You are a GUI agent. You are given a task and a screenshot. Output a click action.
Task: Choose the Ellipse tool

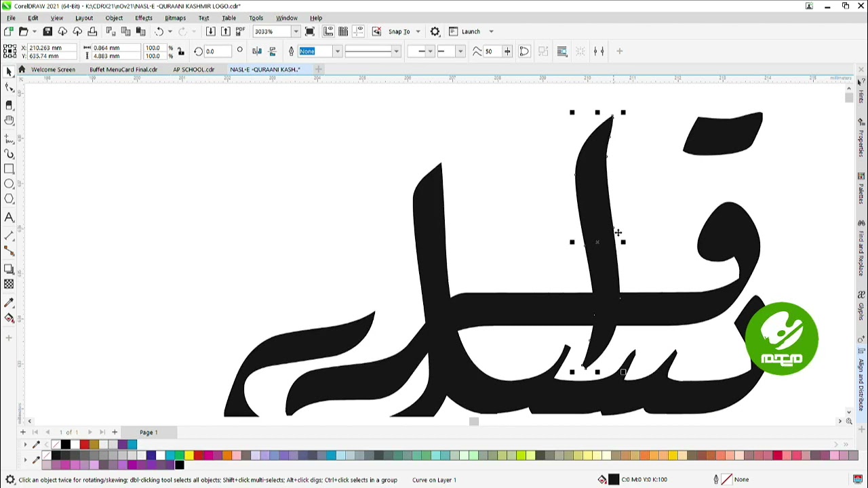tap(9, 184)
